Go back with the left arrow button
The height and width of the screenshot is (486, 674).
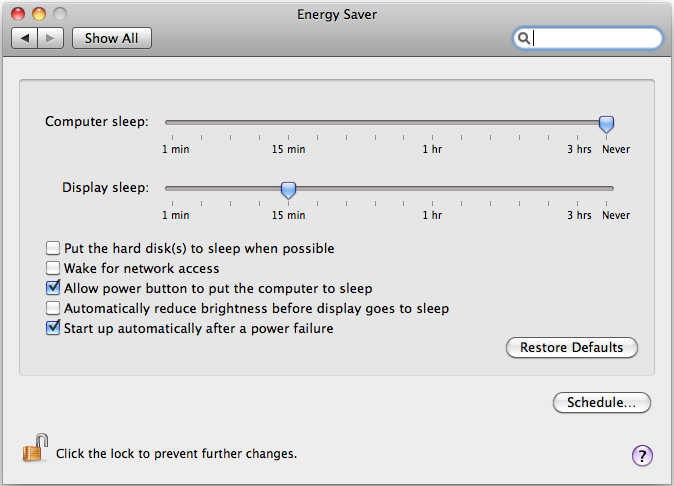(x=25, y=38)
